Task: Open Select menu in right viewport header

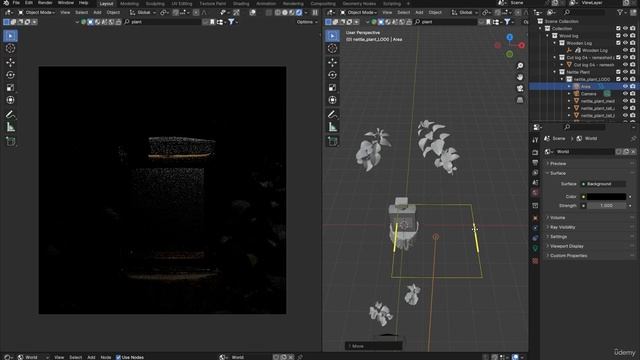Action: tap(403, 13)
